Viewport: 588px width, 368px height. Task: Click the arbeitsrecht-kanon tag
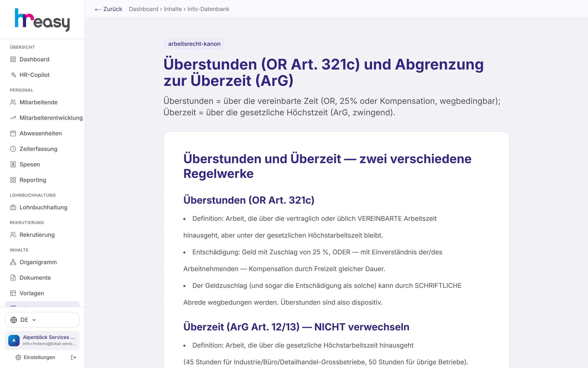pos(194,44)
